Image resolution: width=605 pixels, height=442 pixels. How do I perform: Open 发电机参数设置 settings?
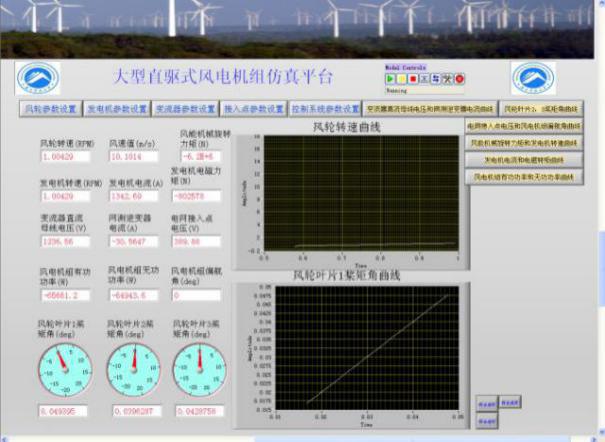click(117, 109)
